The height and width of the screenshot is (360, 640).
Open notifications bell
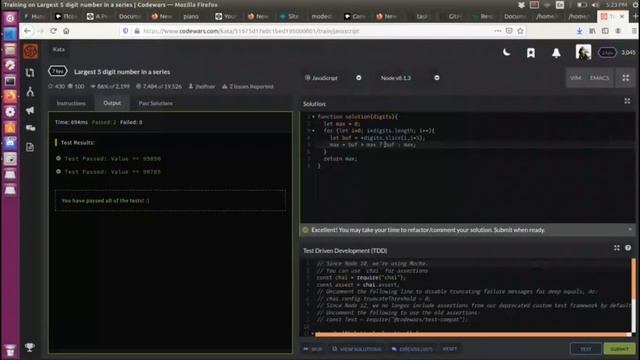point(556,53)
